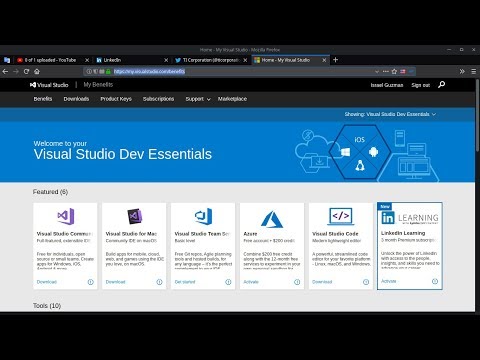Click Get started on Visual Studio Team Services
Image resolution: width=480 pixels, height=360 pixels.
(185, 282)
